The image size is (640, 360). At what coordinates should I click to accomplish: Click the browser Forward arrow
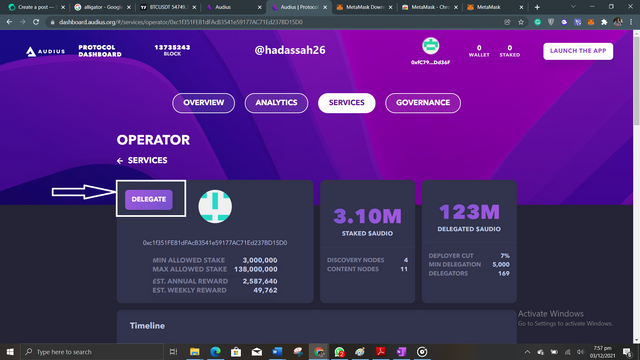click(22, 22)
